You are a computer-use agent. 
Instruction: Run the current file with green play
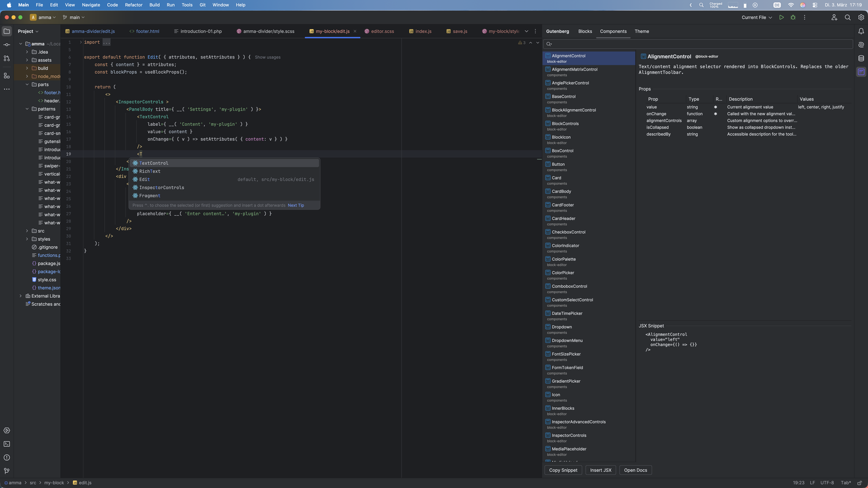tap(781, 17)
